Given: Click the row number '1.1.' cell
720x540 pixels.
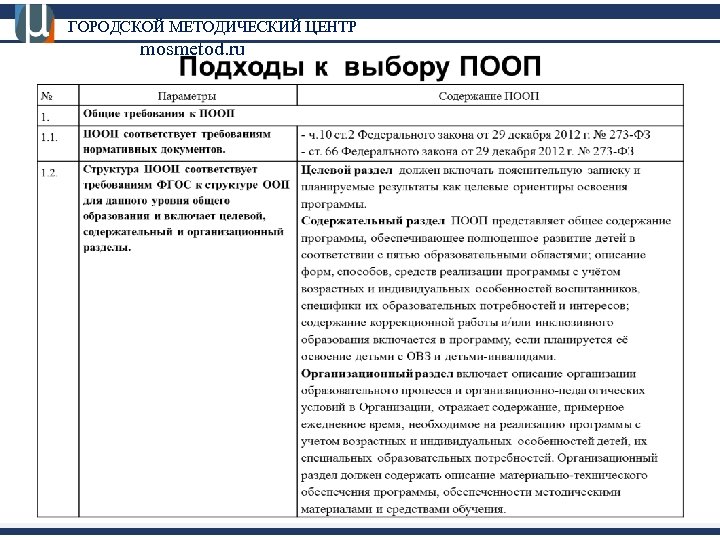Looking at the screenshot, I should pos(58,143).
